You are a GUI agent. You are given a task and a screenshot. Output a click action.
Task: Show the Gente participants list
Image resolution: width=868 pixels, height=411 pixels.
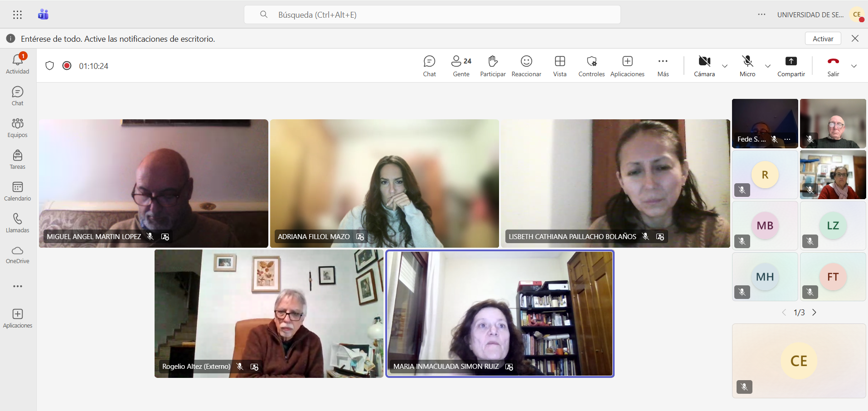[x=461, y=66]
